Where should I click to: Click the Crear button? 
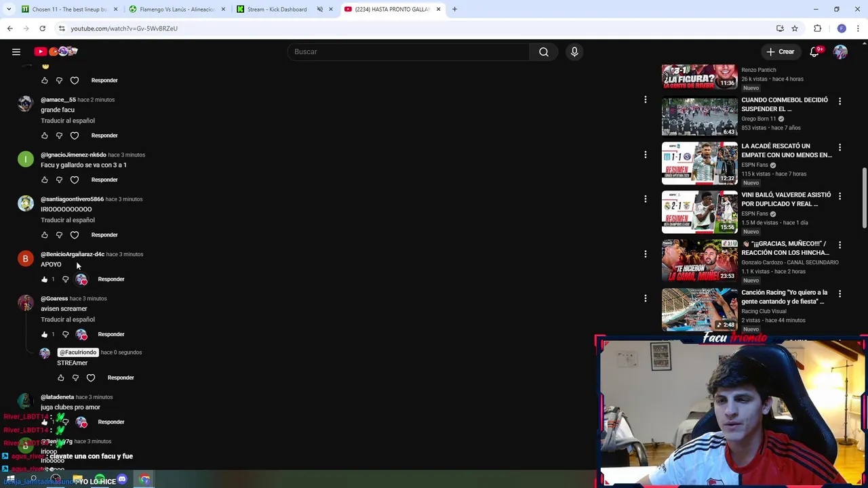[780, 52]
